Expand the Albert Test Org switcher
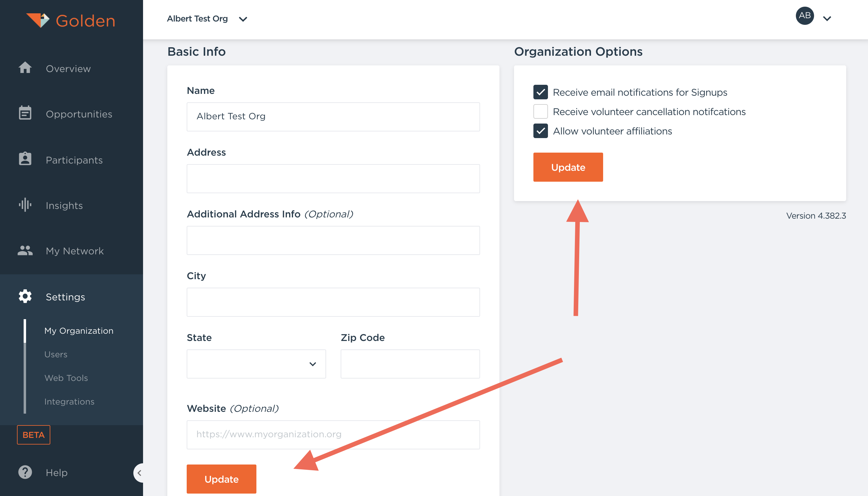This screenshot has width=868, height=496. point(207,19)
